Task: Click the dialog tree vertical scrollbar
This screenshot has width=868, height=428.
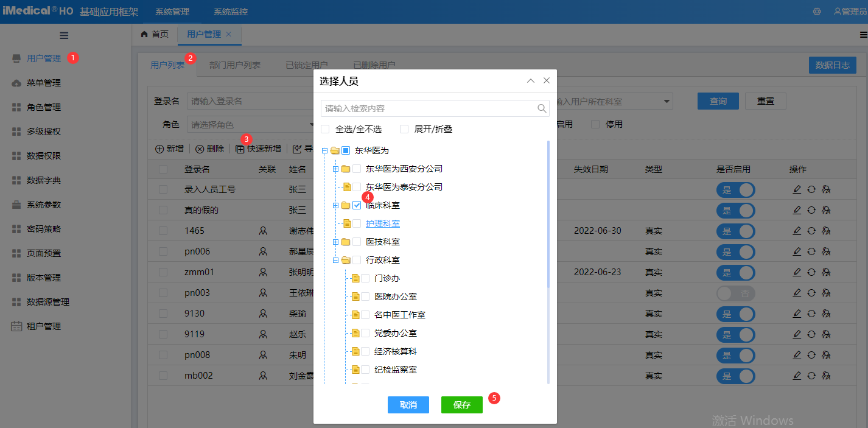Action: 548,213
